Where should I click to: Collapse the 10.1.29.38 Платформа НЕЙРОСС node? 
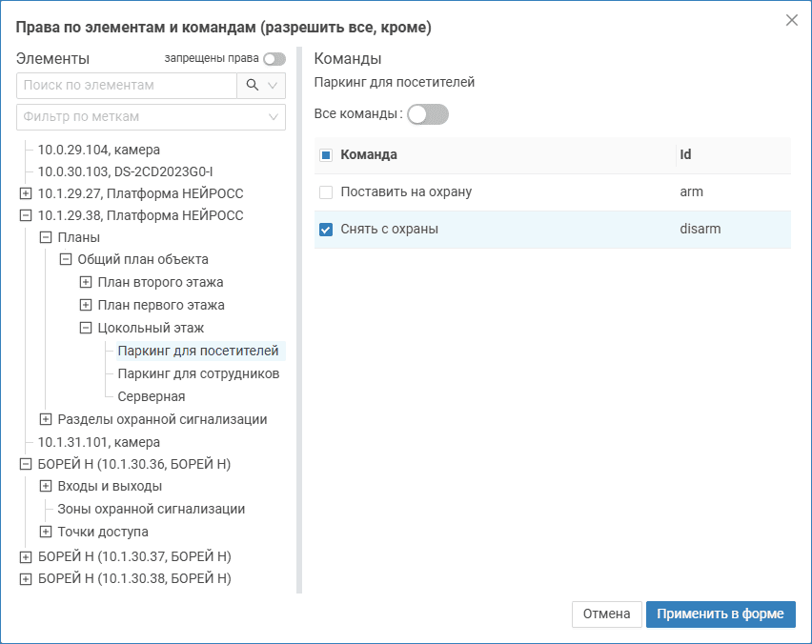pos(26,216)
